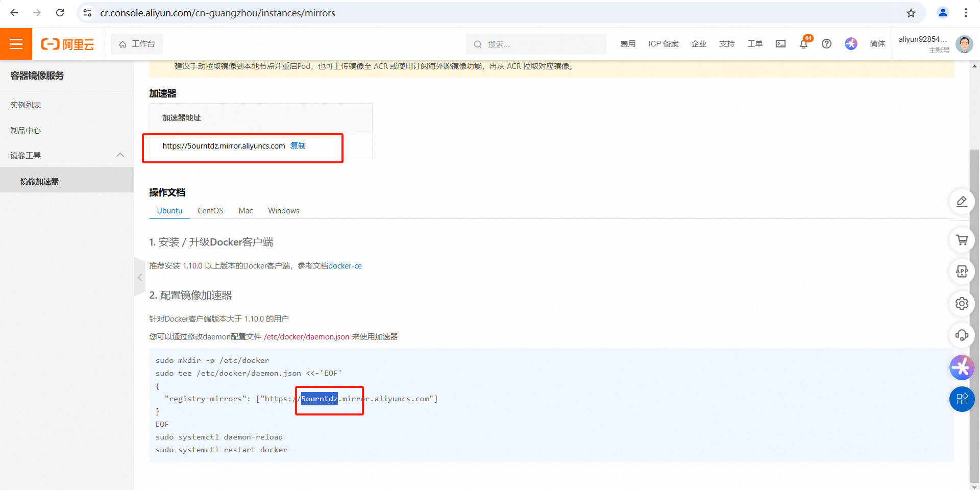
Task: Switch language using 简体 button
Action: pyautogui.click(x=877, y=44)
